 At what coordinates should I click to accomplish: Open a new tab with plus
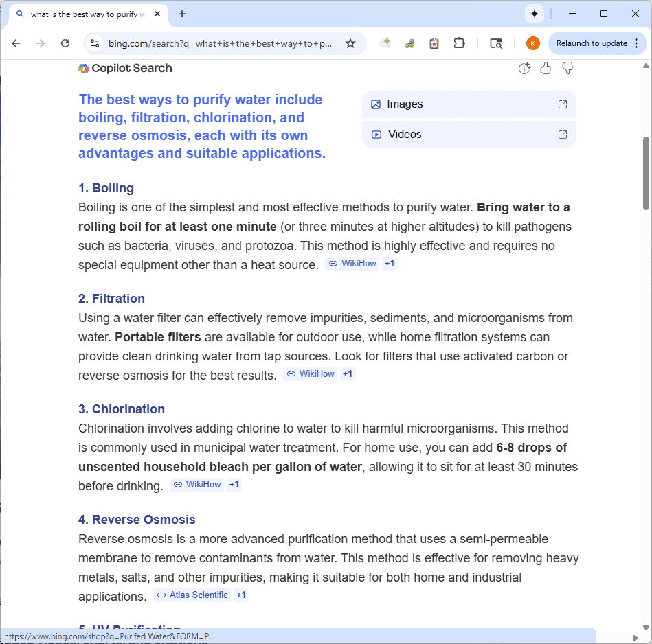181,14
